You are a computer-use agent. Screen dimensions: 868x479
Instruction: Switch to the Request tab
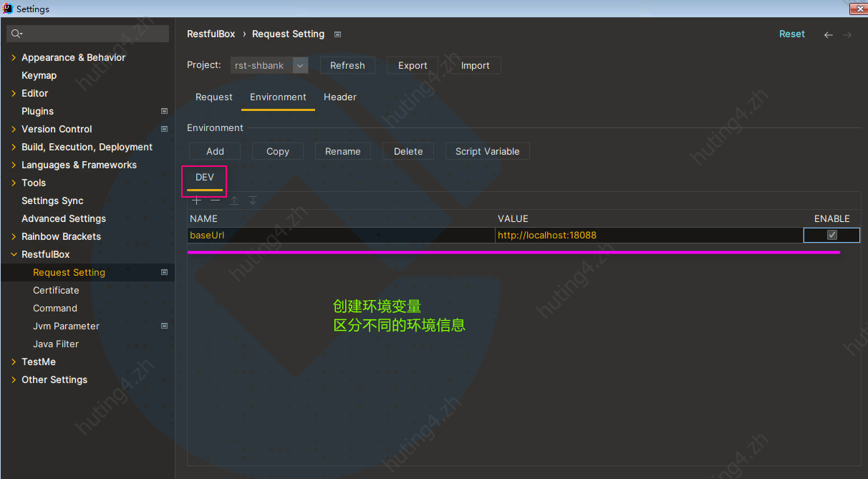pyautogui.click(x=214, y=97)
